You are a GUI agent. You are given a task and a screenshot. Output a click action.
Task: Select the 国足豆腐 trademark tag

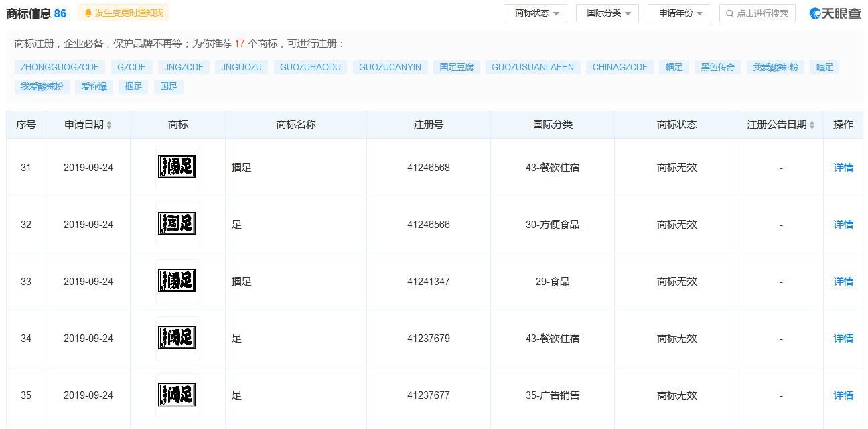pos(456,67)
